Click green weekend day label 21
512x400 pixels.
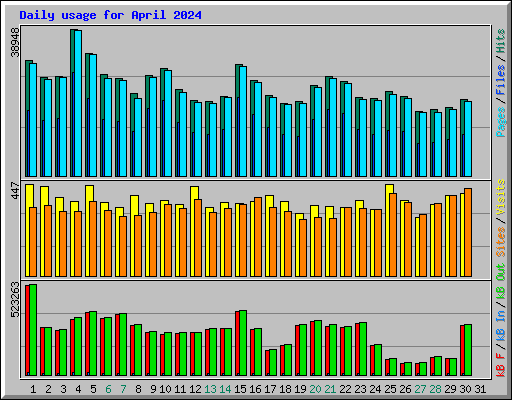click(330, 389)
